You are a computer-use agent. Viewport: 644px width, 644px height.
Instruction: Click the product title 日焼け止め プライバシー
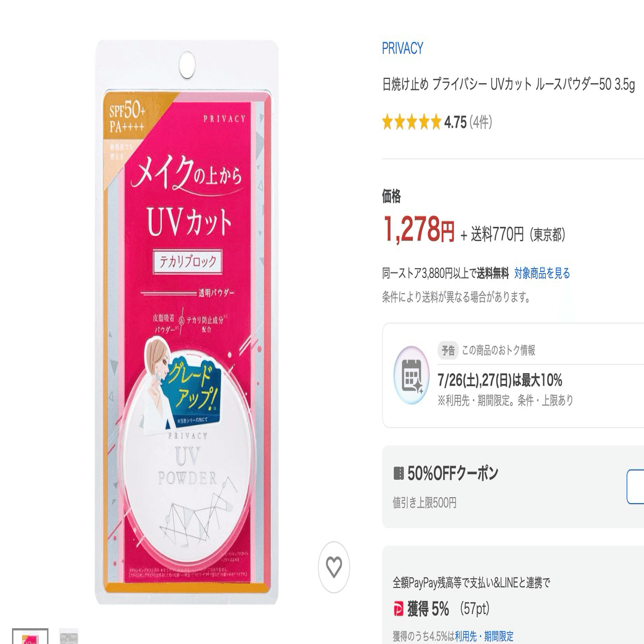509,85
